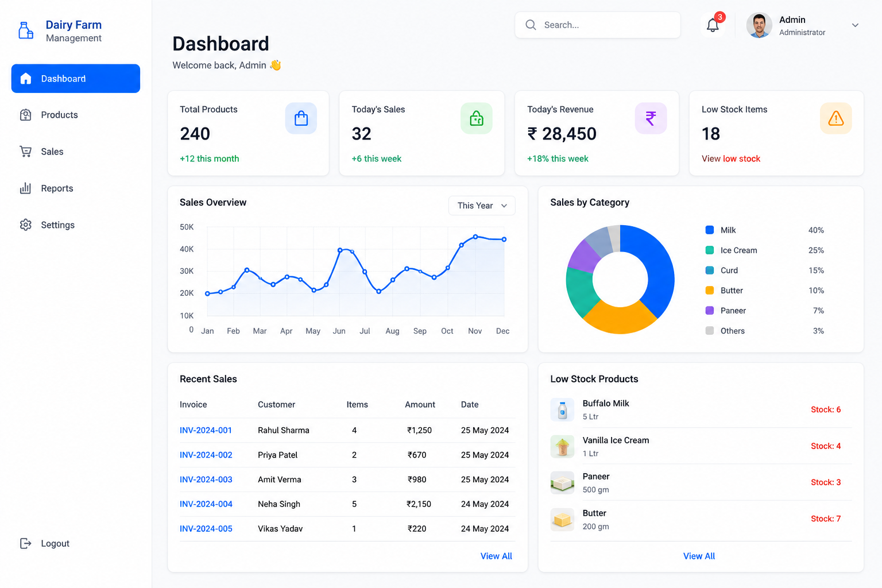Click the Ice Cream teal legend swatch
The image size is (882, 588).
710,250
